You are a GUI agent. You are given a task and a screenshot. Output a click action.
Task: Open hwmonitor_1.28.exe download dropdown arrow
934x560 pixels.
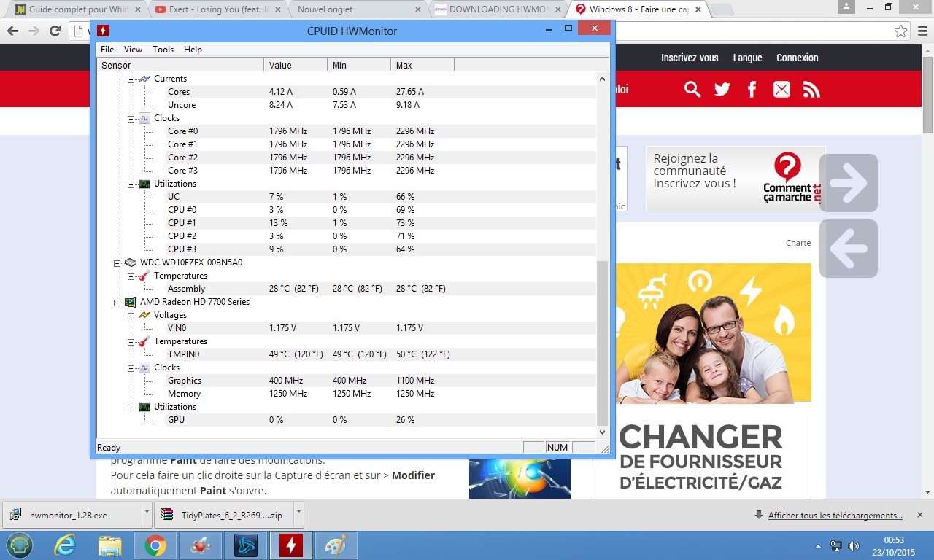147,514
